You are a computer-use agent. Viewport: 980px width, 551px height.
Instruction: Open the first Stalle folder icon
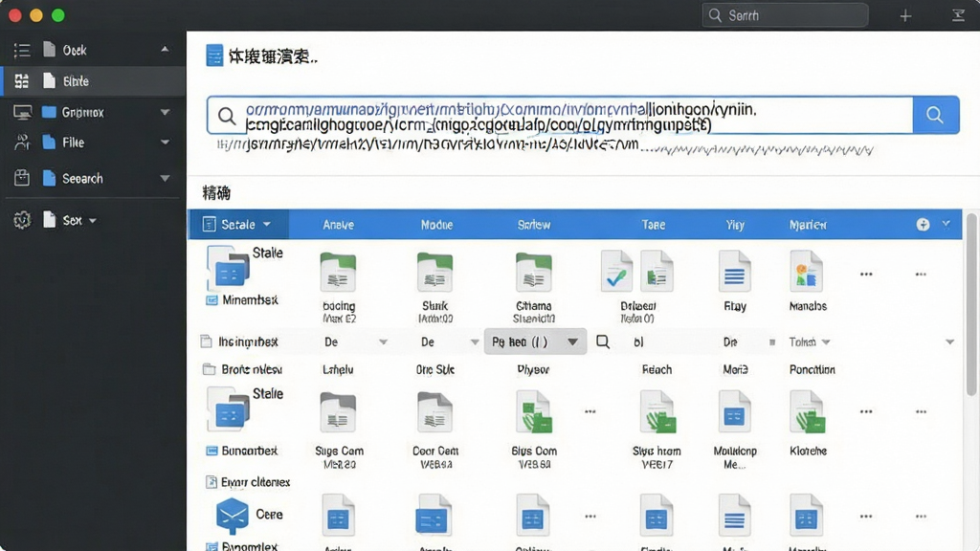(x=228, y=269)
